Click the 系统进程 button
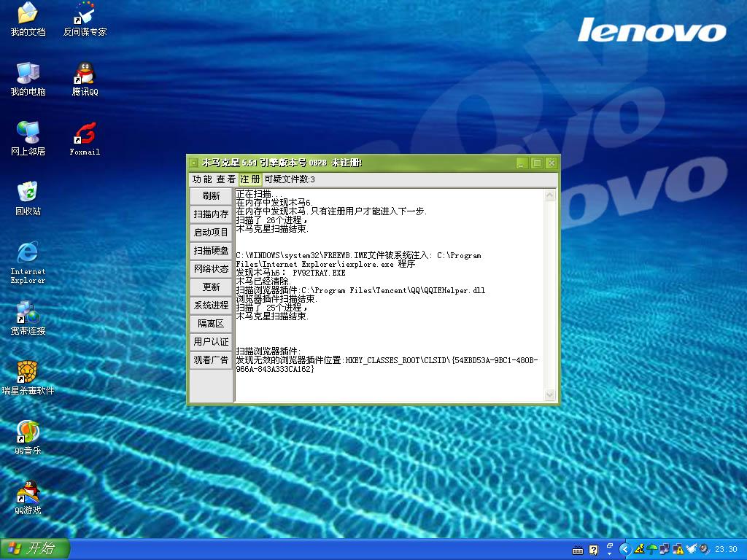Viewport: 747px width, 560px height. tap(211, 306)
